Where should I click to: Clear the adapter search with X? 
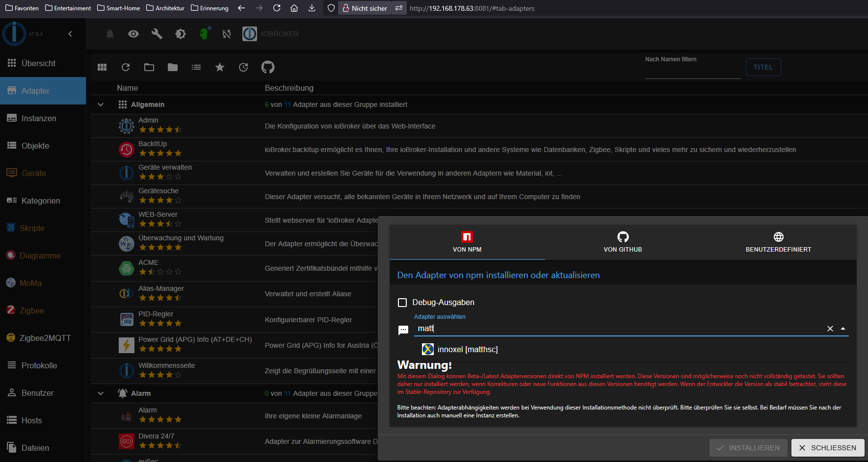[830, 329]
